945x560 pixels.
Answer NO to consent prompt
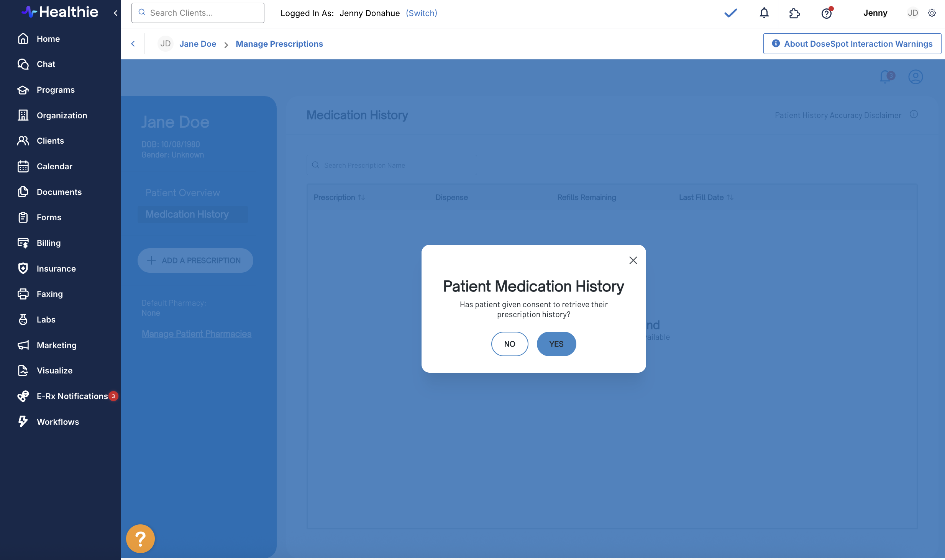[509, 344]
